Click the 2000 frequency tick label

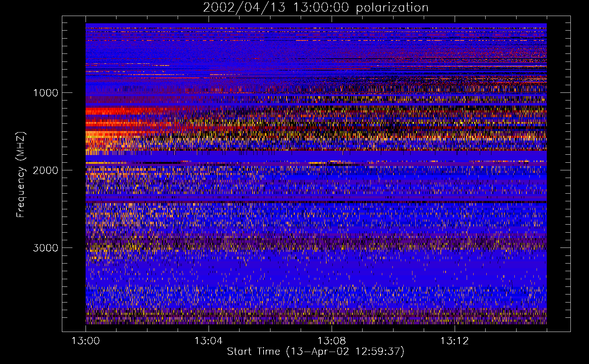(46, 170)
